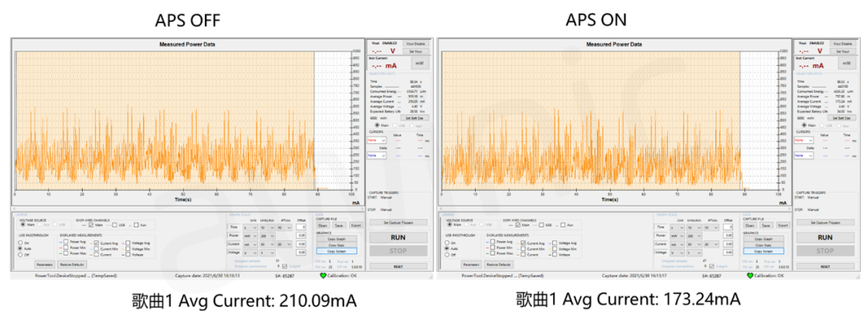The width and height of the screenshot is (868, 324).
Task: Open Time unit dropdown in APS OFF window
Action: click(250, 227)
